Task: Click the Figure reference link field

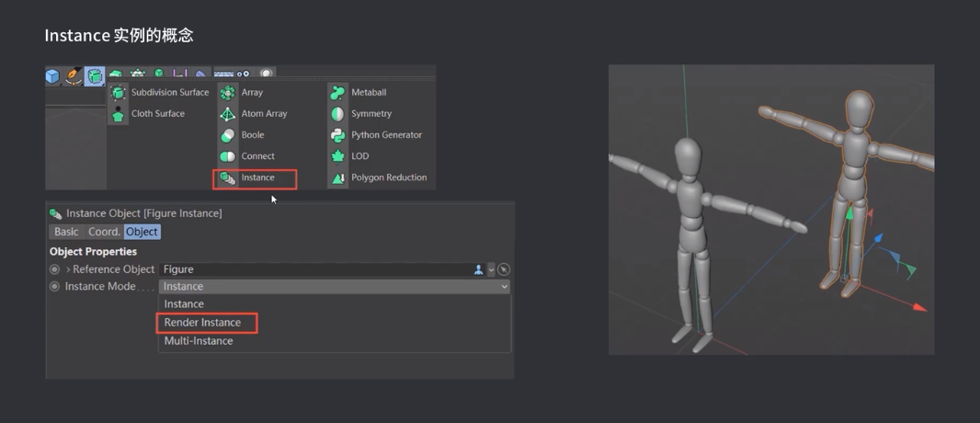Action: 316,269
